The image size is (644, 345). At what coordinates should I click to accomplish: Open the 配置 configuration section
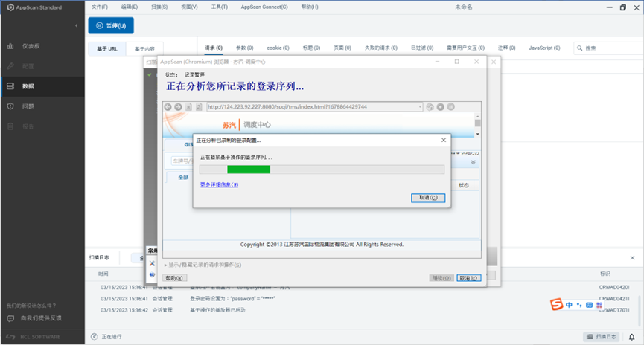click(x=28, y=66)
